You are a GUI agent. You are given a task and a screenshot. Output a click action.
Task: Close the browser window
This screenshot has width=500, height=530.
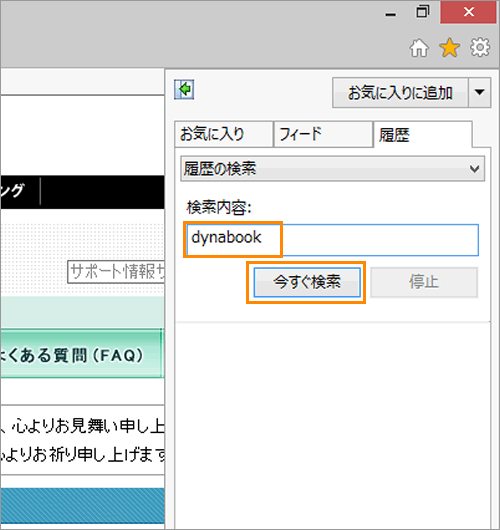click(x=469, y=12)
